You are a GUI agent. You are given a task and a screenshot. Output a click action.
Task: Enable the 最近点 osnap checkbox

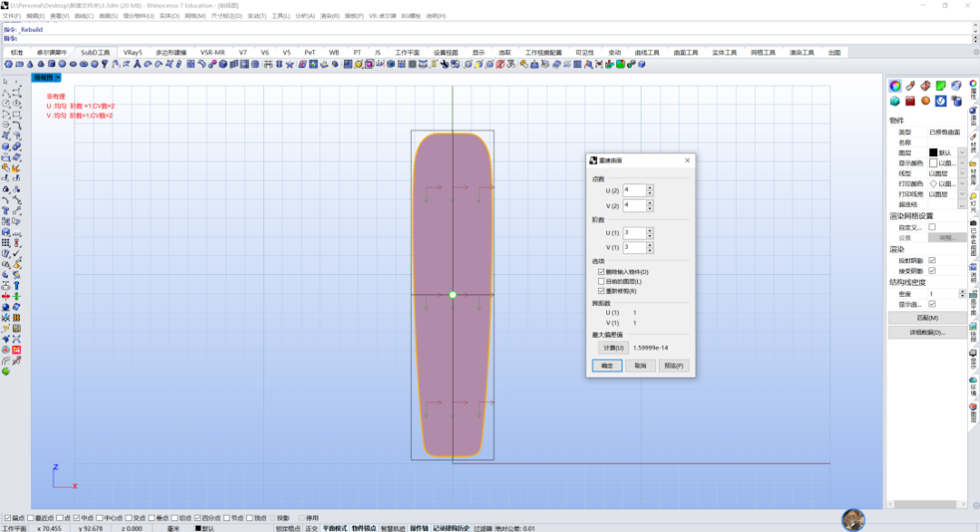(x=31, y=518)
